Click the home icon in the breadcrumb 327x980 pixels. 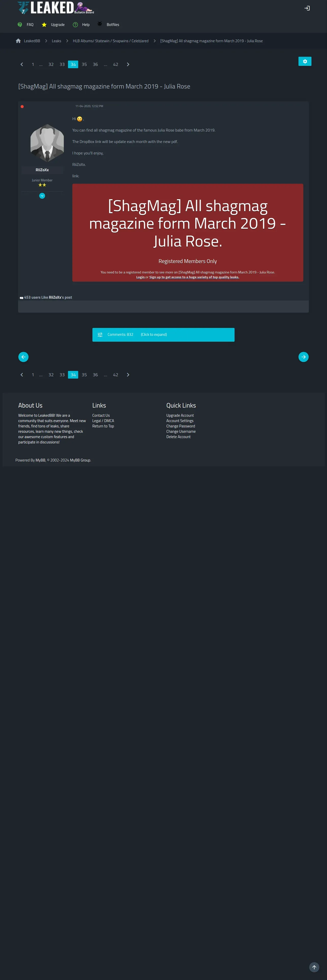[18, 41]
